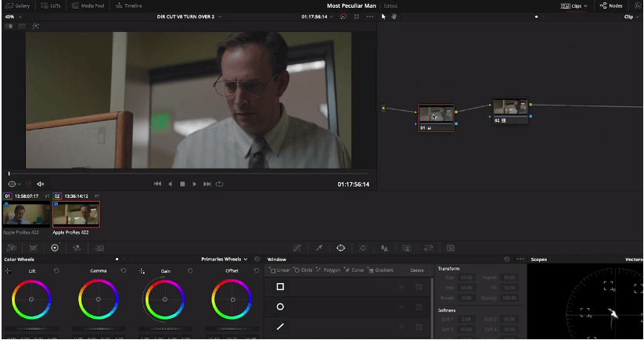Open the Clips dropdown arrow
The width and height of the screenshot is (644, 340).
(x=585, y=6)
